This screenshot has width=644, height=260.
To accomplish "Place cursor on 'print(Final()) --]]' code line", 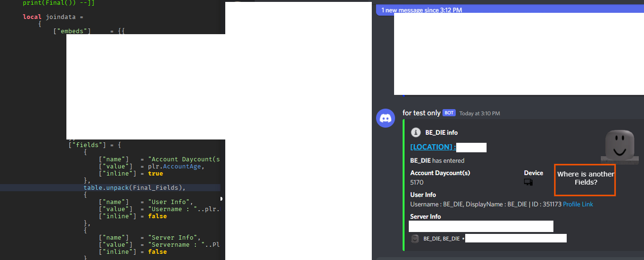I will tap(58, 2).
